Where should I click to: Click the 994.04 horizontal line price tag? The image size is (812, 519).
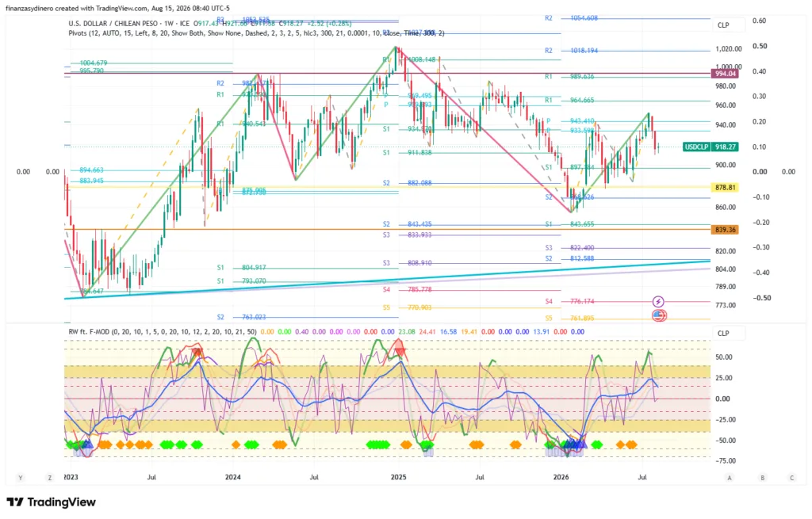click(725, 74)
